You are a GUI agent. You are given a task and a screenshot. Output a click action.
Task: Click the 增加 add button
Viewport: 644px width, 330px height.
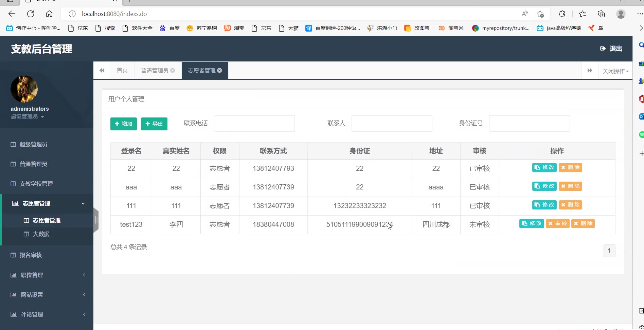124,124
